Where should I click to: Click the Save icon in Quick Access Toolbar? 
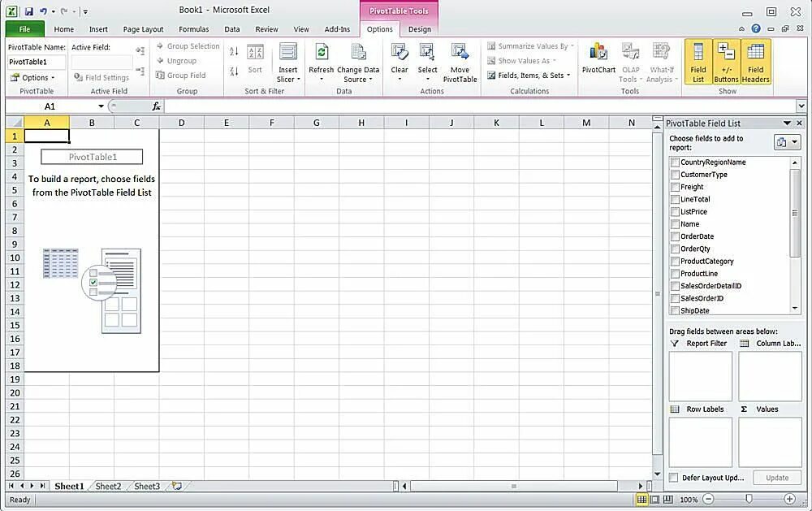(29, 11)
